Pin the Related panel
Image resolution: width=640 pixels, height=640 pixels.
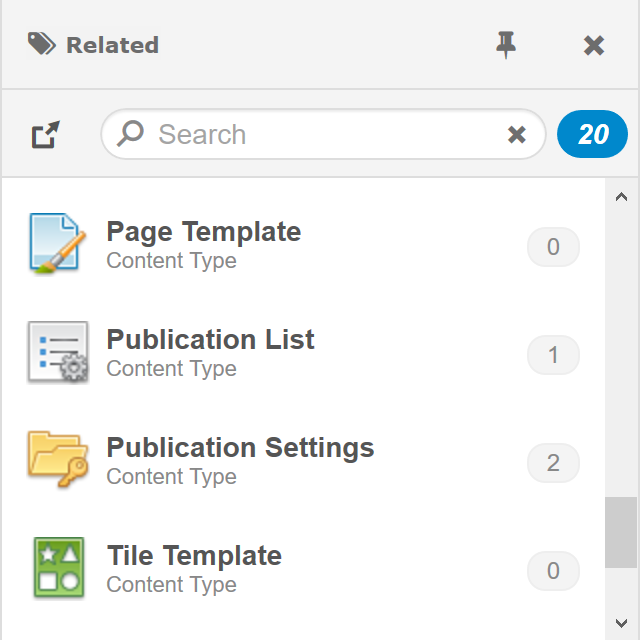(507, 44)
